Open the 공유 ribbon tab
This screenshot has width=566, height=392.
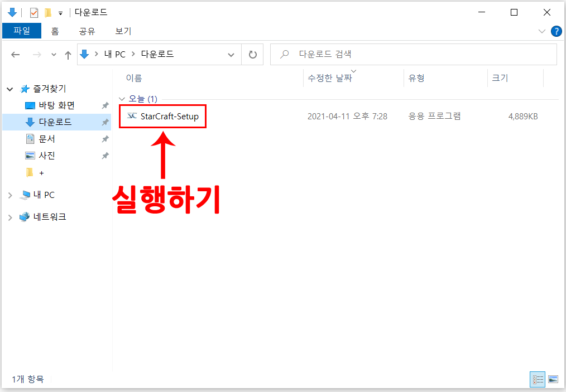click(x=87, y=31)
